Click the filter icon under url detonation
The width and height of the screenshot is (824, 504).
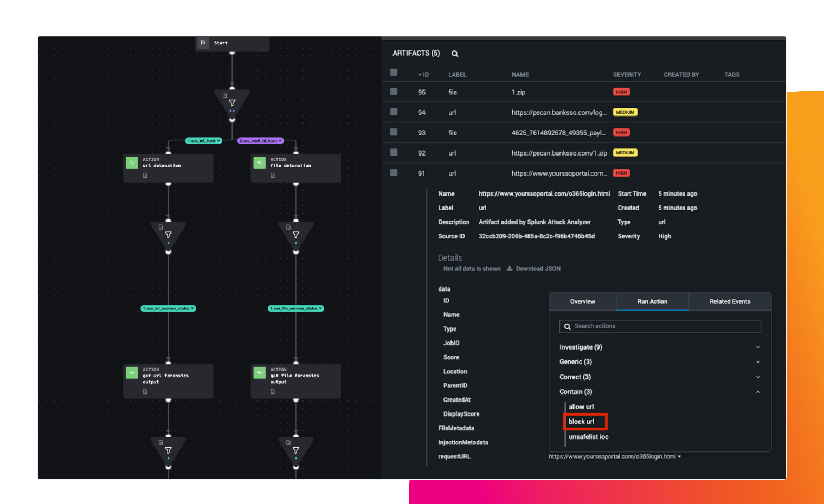tap(168, 235)
